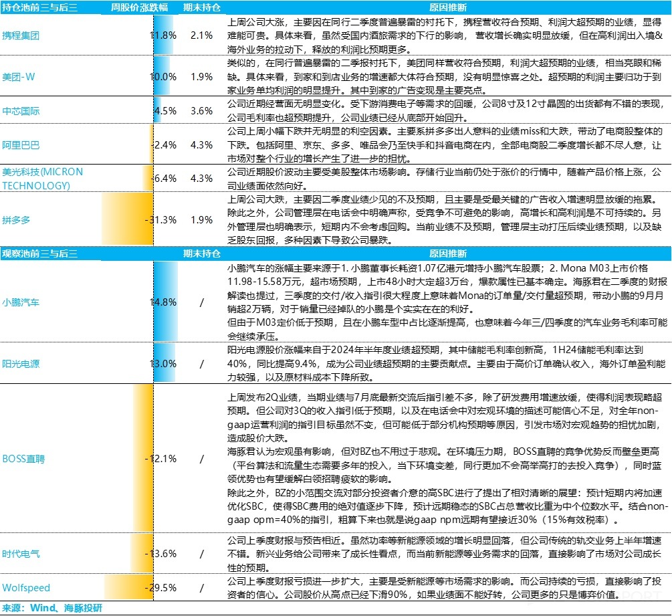Select the 拼多多 -31.3% bar
Screen dimensions: 672x616
click(x=127, y=219)
